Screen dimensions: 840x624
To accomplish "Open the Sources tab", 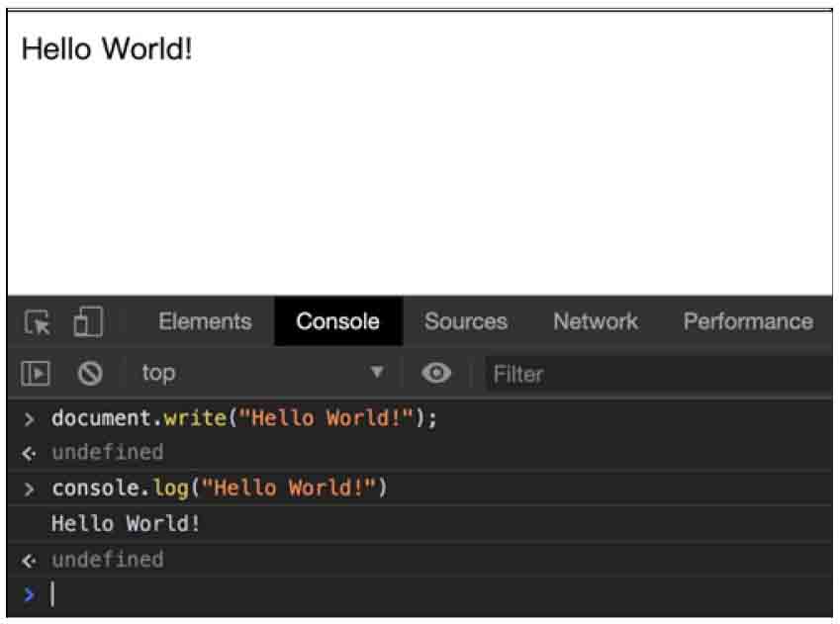I will [x=466, y=321].
